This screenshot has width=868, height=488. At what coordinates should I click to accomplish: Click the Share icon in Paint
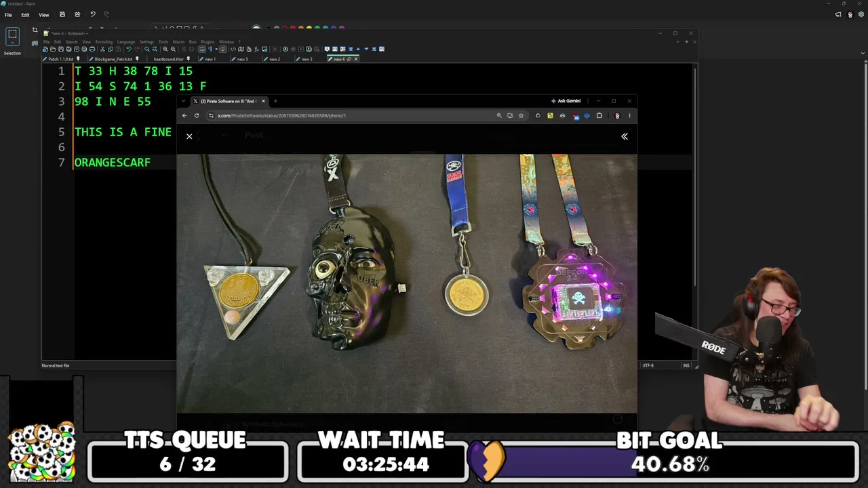(x=77, y=14)
